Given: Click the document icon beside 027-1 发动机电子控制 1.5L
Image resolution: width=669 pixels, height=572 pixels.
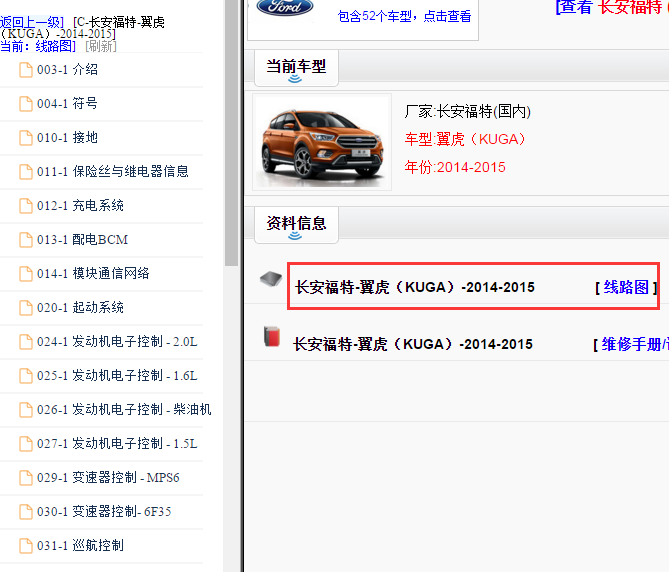Looking at the screenshot, I should coord(26,444).
